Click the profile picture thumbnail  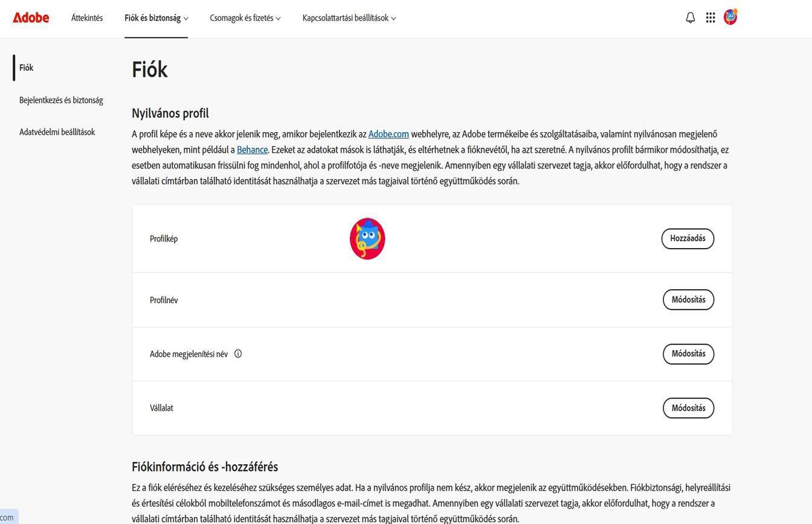(x=367, y=238)
